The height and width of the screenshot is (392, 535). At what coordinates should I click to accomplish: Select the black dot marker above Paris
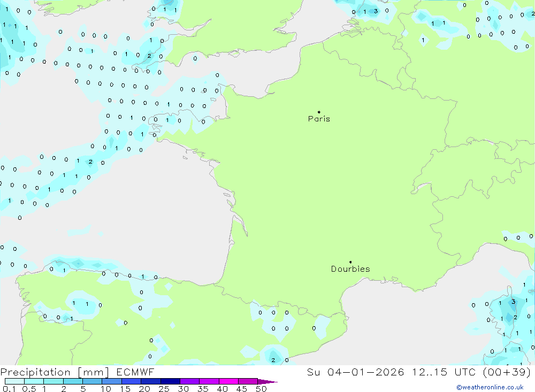pyautogui.click(x=319, y=112)
